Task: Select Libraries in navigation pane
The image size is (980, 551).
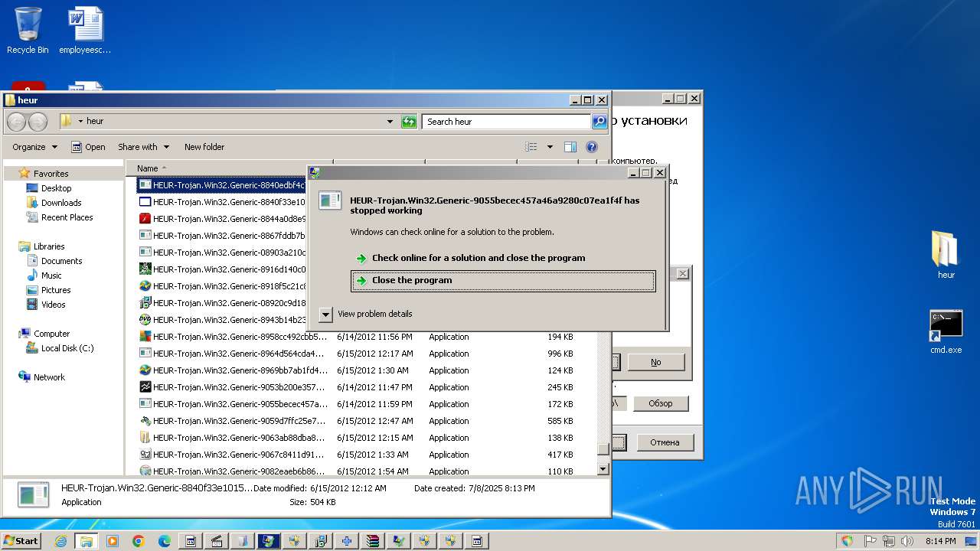Action: tap(49, 246)
